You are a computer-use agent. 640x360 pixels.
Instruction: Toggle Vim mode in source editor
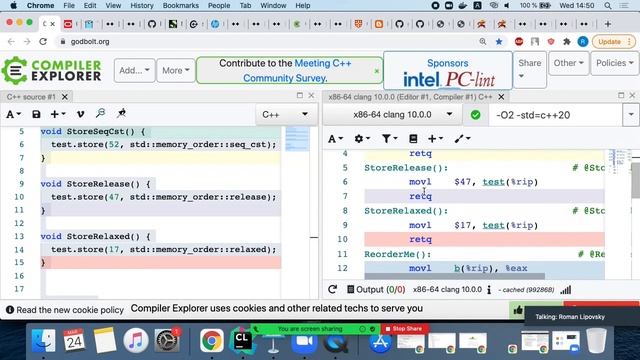80,114
